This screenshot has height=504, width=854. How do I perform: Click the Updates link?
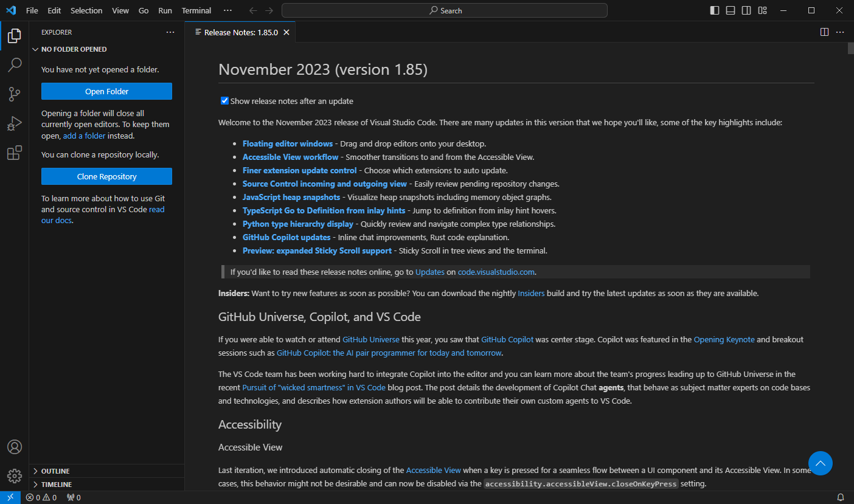(x=430, y=272)
